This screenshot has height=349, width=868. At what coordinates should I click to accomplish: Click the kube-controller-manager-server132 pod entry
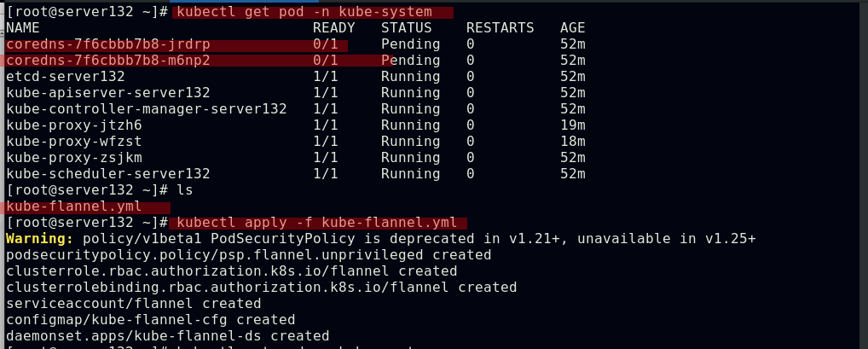coord(146,109)
